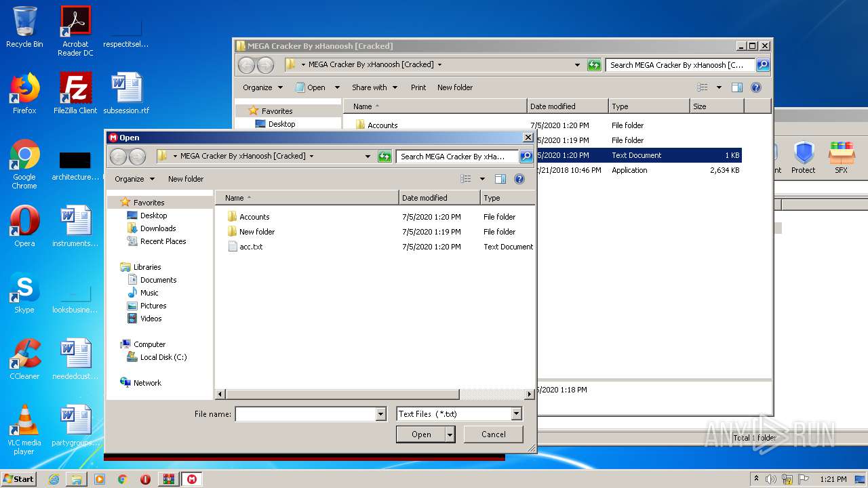Sort by Size column in Explorer window

pos(717,106)
